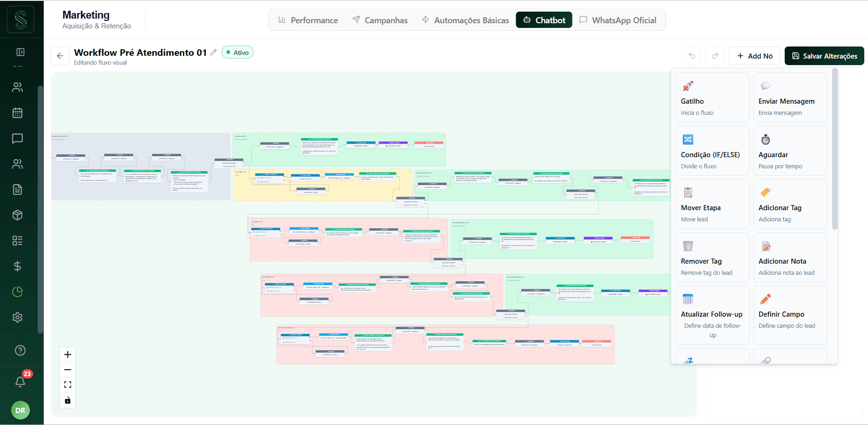
Task: Toggle the canvas lock icon
Action: pos(67,400)
